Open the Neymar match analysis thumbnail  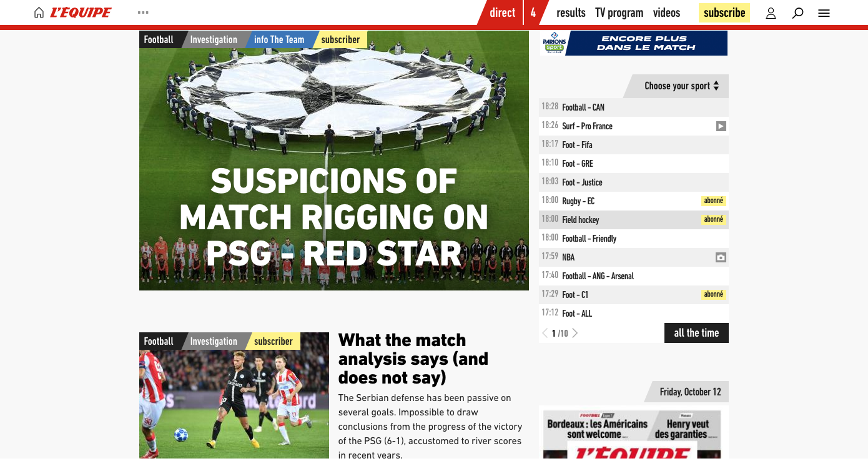(x=234, y=397)
